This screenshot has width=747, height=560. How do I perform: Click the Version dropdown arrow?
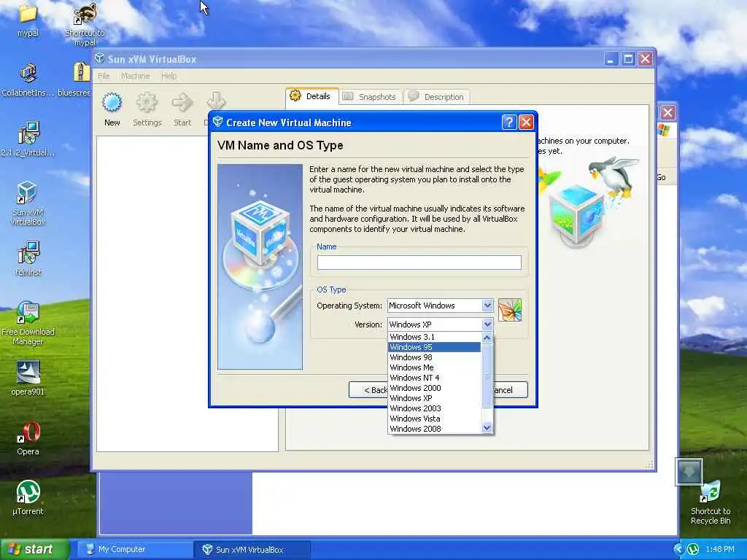click(x=487, y=324)
